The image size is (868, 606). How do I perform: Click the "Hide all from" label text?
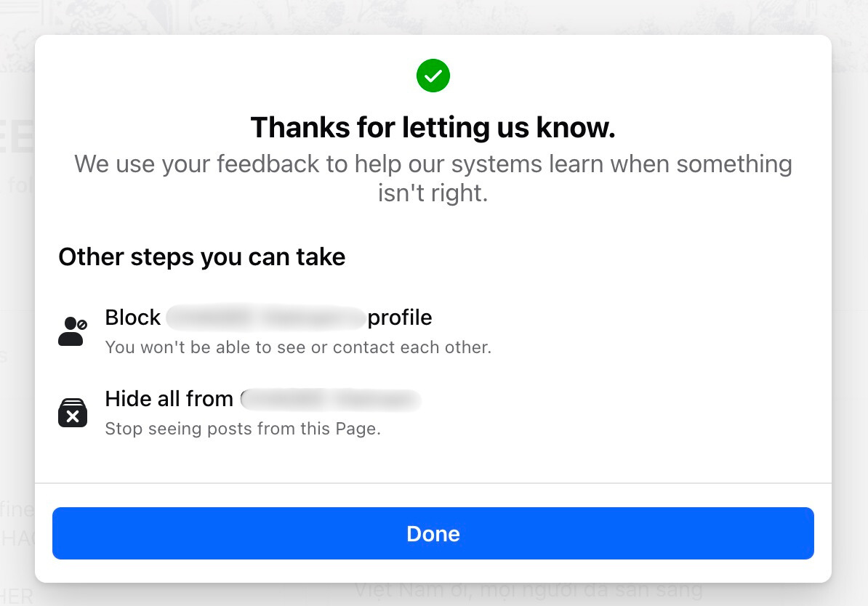click(169, 399)
